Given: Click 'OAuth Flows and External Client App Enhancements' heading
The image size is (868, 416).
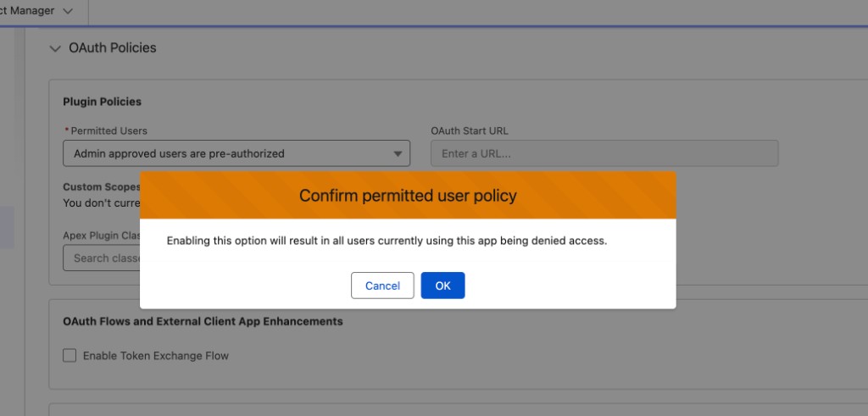Looking at the screenshot, I should [203, 321].
